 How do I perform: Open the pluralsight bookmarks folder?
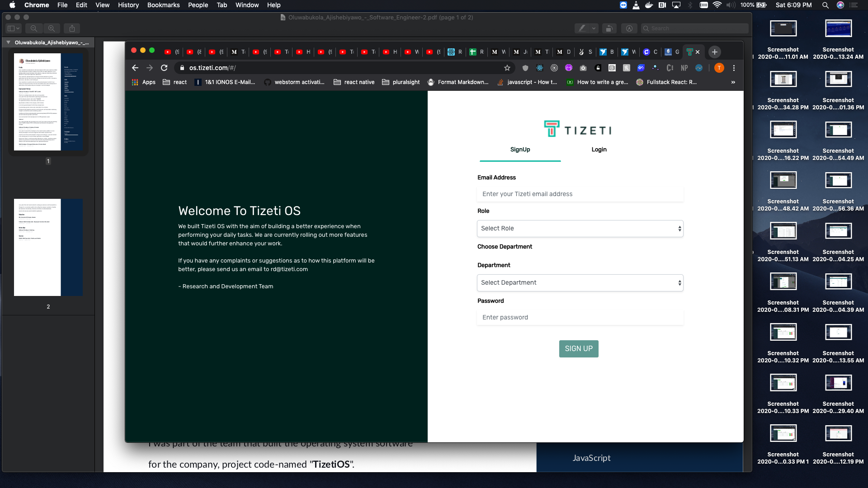click(x=401, y=82)
